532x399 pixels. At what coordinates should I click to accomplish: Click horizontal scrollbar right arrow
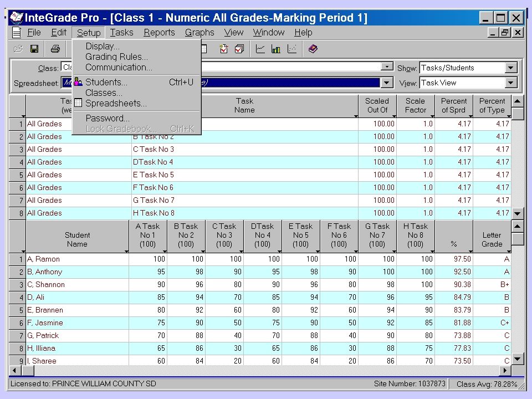point(505,371)
